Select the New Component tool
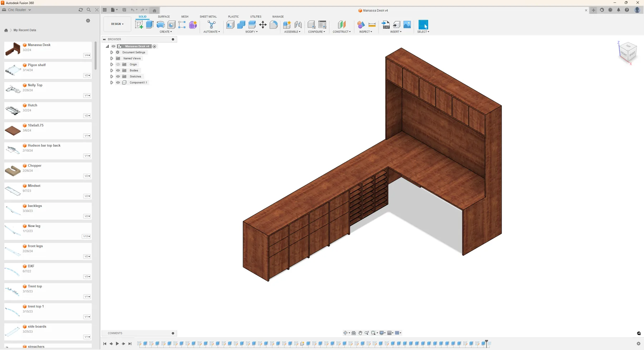 pyautogui.click(x=287, y=25)
